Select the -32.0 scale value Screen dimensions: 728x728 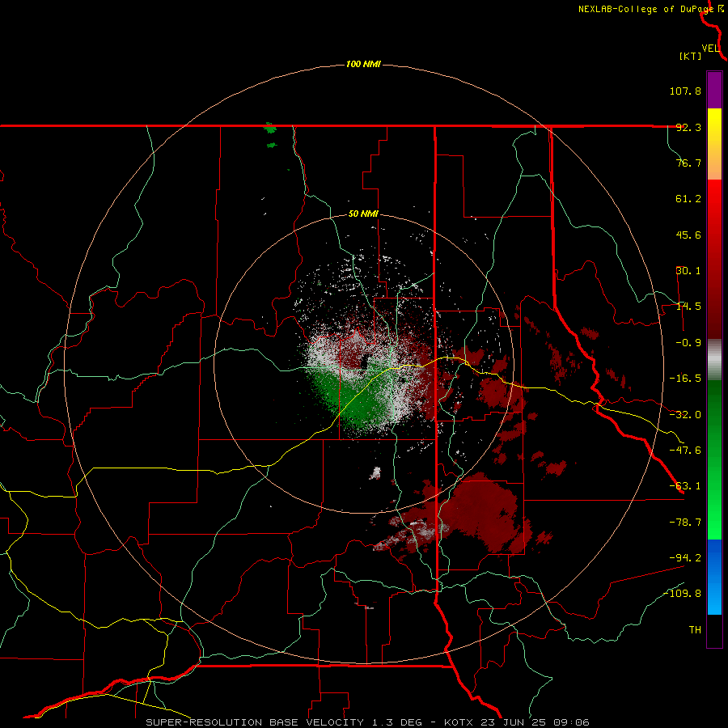coord(685,415)
